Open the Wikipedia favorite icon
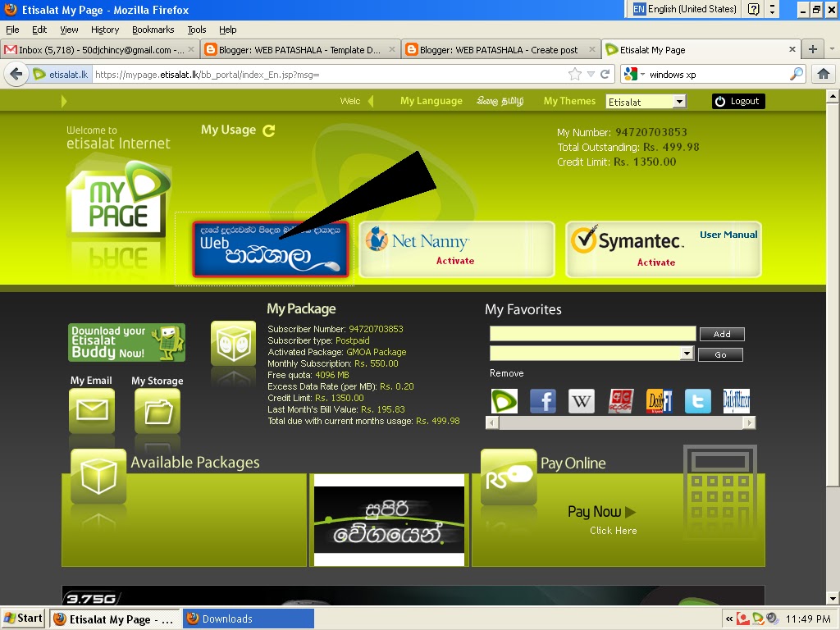Viewport: 840px width, 630px height. (x=582, y=401)
